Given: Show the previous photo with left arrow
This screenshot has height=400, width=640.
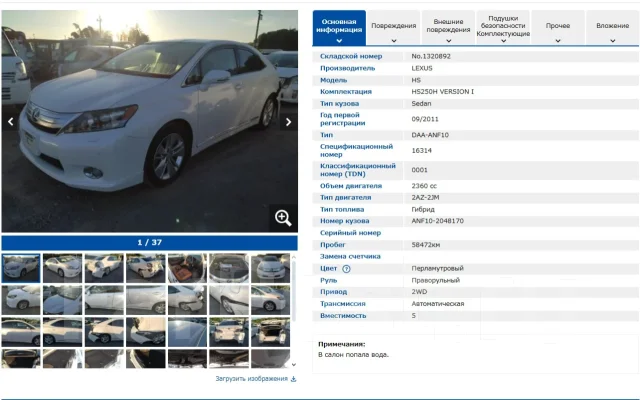Looking at the screenshot, I should click(11, 122).
